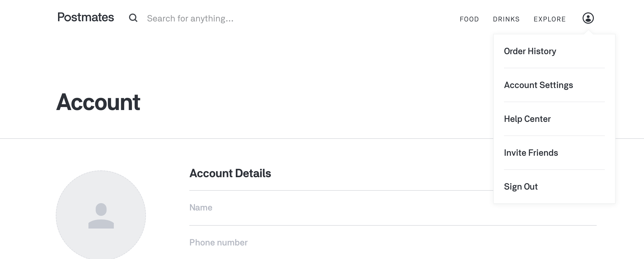Viewport: 644px width, 259px height.
Task: Click the Postmates logo
Action: [x=86, y=17]
